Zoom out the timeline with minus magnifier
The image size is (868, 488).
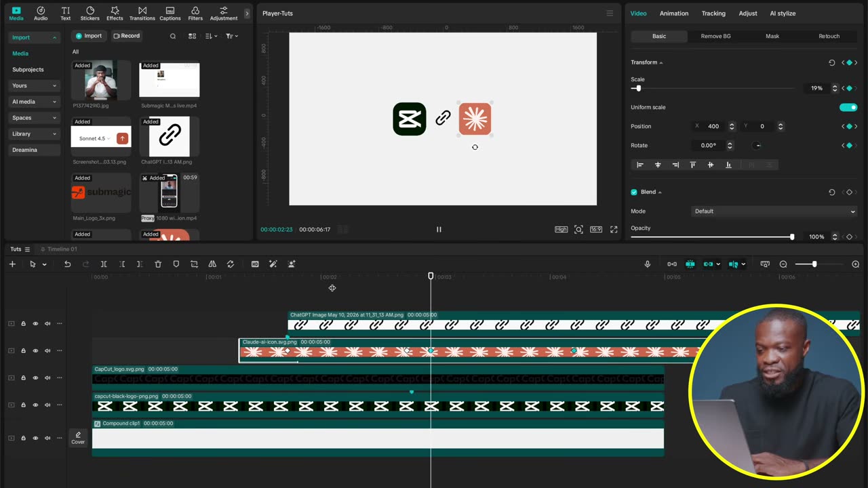click(783, 264)
